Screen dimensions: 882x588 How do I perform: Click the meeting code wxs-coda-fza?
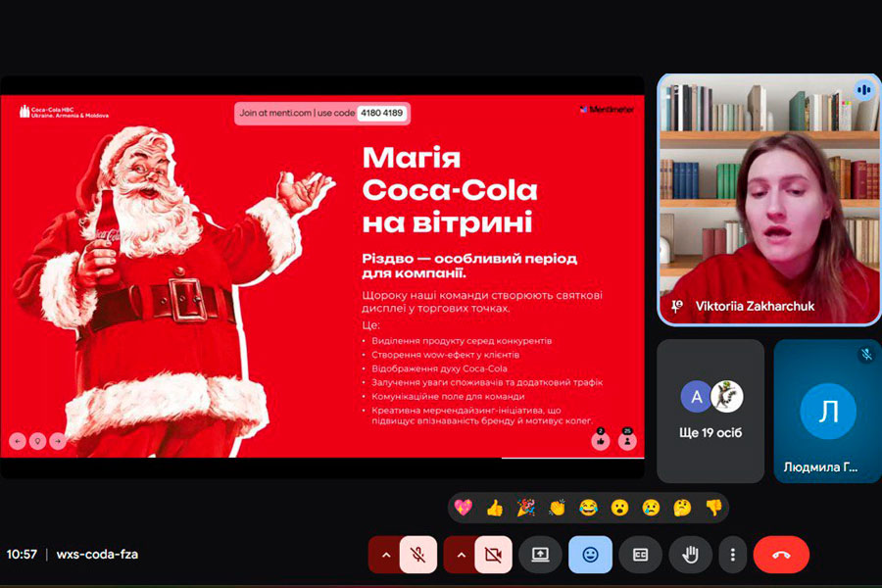pos(97,555)
